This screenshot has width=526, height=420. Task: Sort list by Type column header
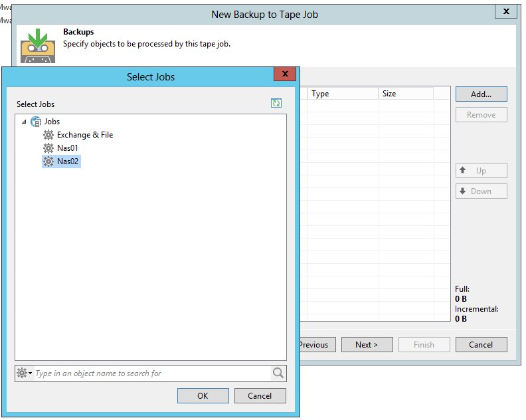tap(342, 94)
